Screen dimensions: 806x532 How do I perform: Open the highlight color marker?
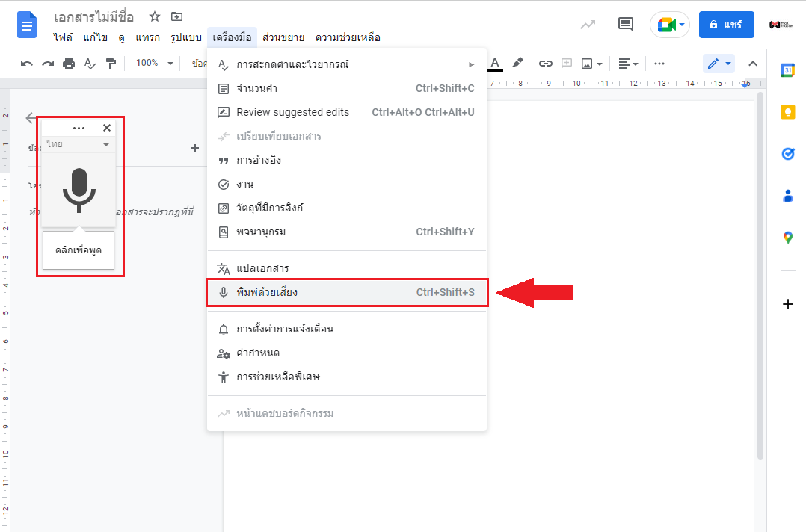[x=517, y=63]
